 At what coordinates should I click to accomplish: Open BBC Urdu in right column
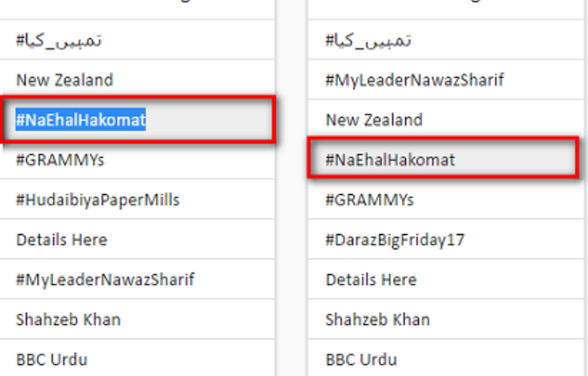click(x=362, y=360)
